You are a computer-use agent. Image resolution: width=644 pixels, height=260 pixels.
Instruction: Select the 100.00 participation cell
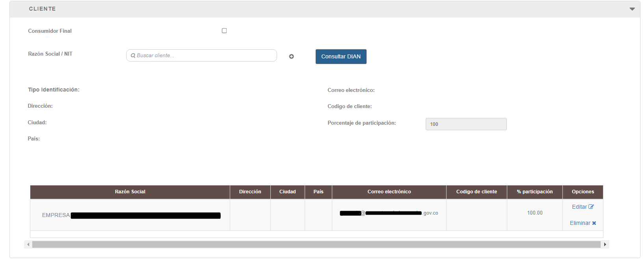pyautogui.click(x=534, y=213)
